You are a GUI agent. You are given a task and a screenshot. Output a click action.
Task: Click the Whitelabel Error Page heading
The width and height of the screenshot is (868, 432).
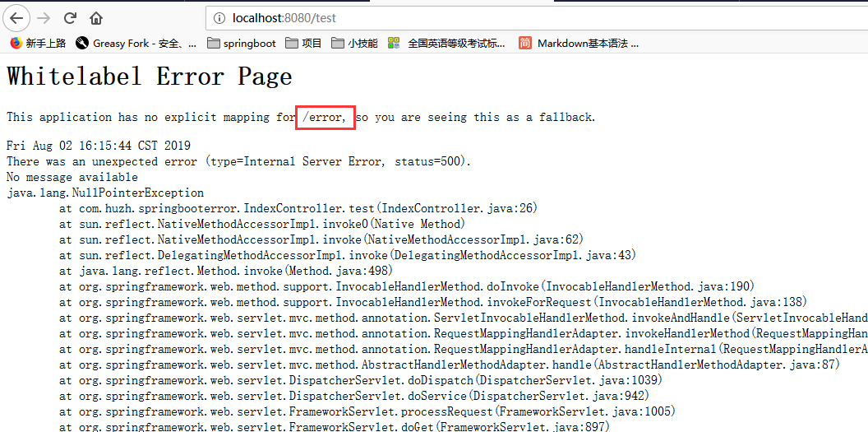point(150,77)
